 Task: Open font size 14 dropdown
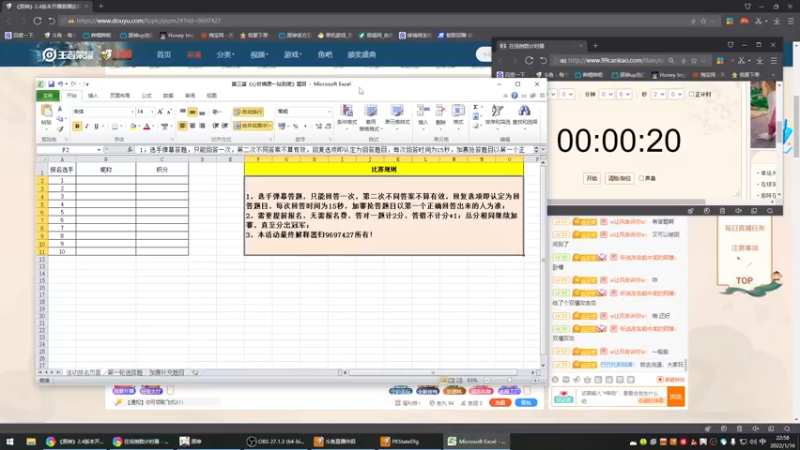point(152,112)
